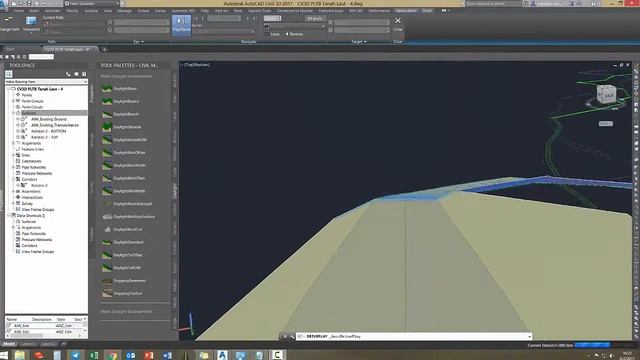
Task: Select Catchments tree item
Action: coord(31,161)
